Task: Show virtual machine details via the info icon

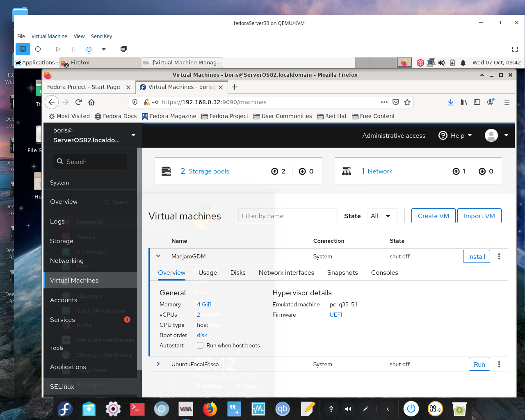Action: 38,49
